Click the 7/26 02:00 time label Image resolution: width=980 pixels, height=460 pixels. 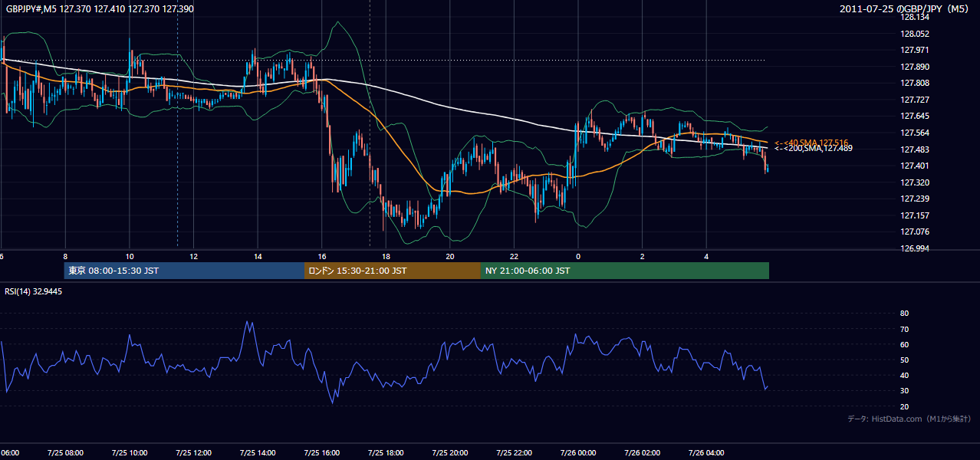(x=643, y=453)
